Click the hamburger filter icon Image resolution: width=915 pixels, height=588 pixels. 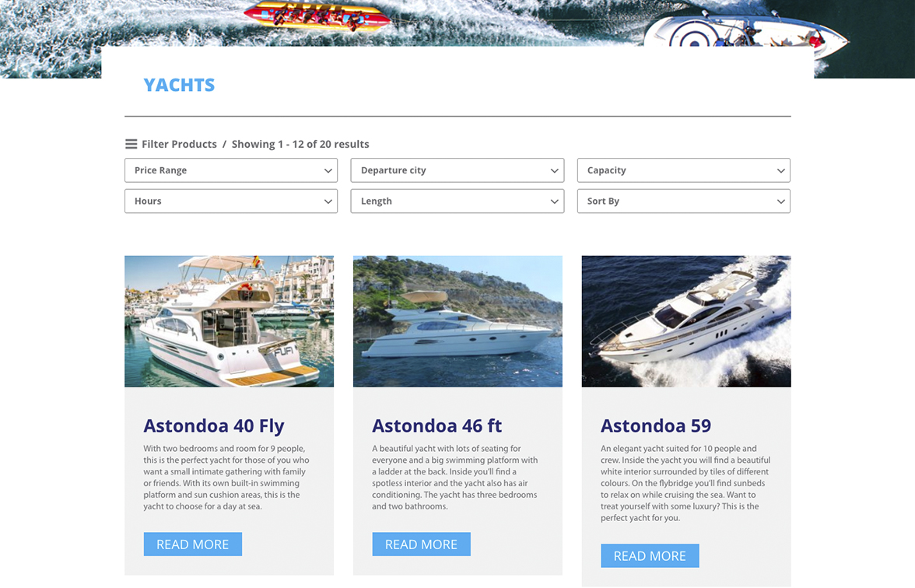tap(131, 144)
